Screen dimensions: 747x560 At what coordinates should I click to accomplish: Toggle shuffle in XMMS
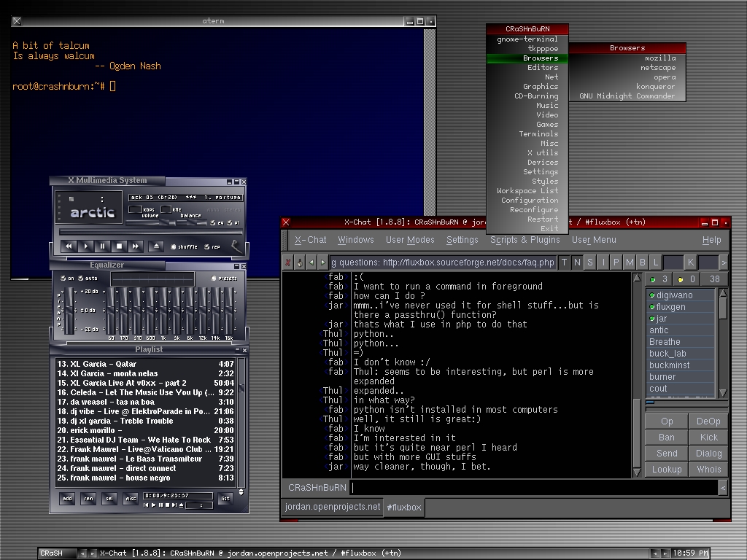[185, 246]
